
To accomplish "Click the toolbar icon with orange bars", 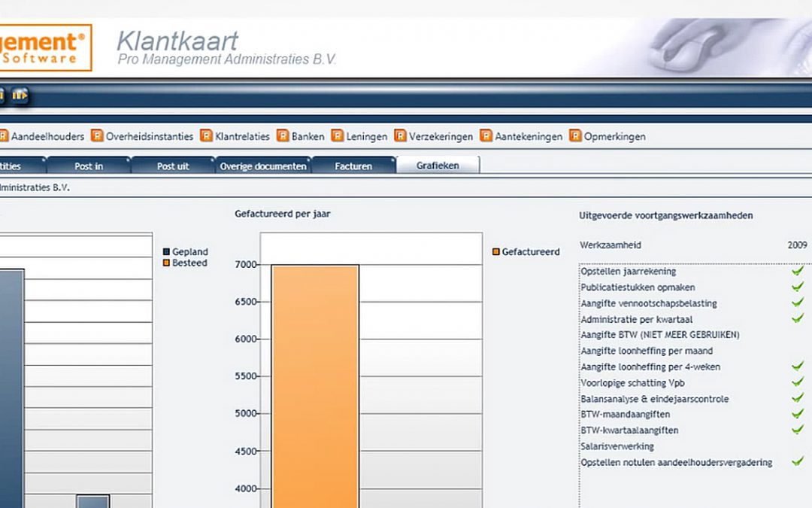I will 20,95.
